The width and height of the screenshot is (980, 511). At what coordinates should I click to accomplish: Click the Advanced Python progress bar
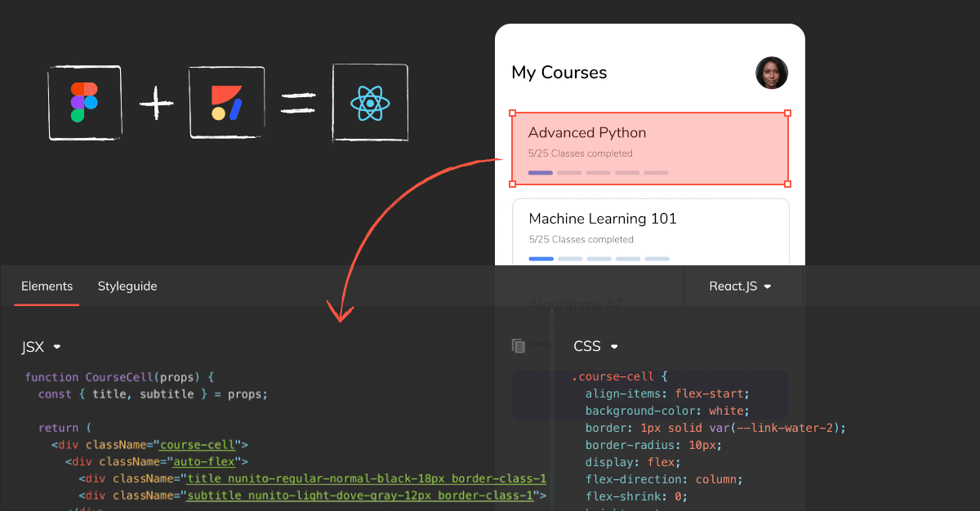tap(597, 172)
